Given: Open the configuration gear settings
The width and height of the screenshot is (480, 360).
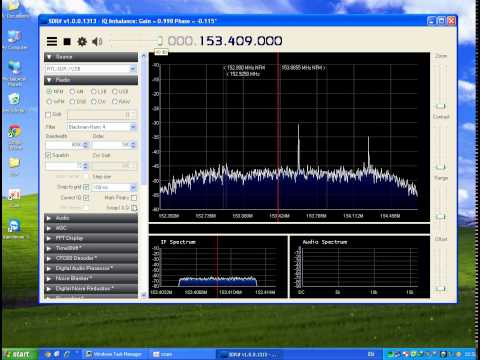Looking at the screenshot, I should [x=82, y=42].
